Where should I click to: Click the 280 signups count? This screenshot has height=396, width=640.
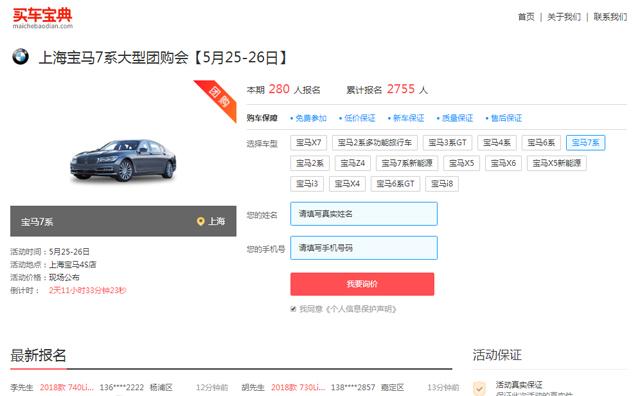(279, 89)
